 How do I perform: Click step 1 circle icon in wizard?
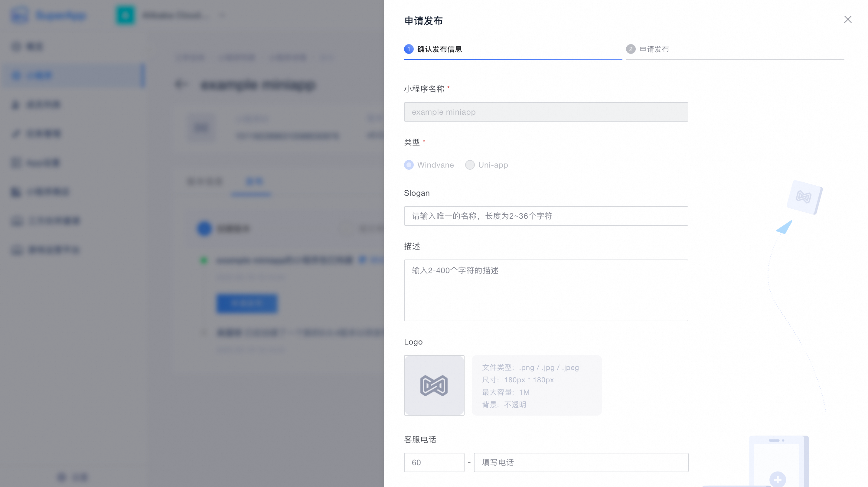[x=409, y=49]
